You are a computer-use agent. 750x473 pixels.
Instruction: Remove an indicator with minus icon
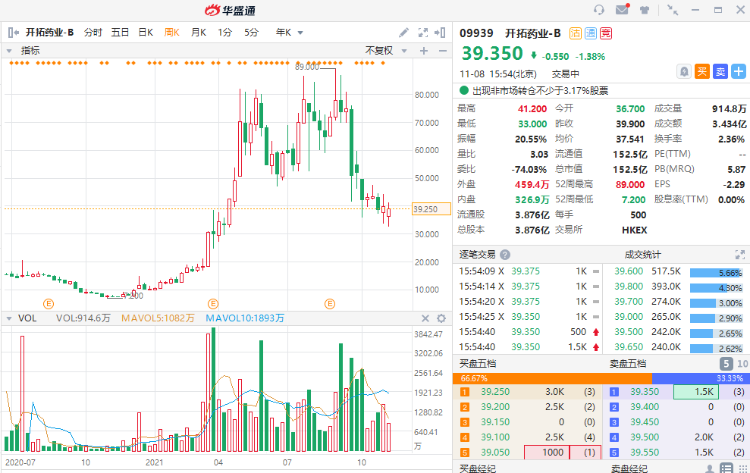click(x=443, y=51)
